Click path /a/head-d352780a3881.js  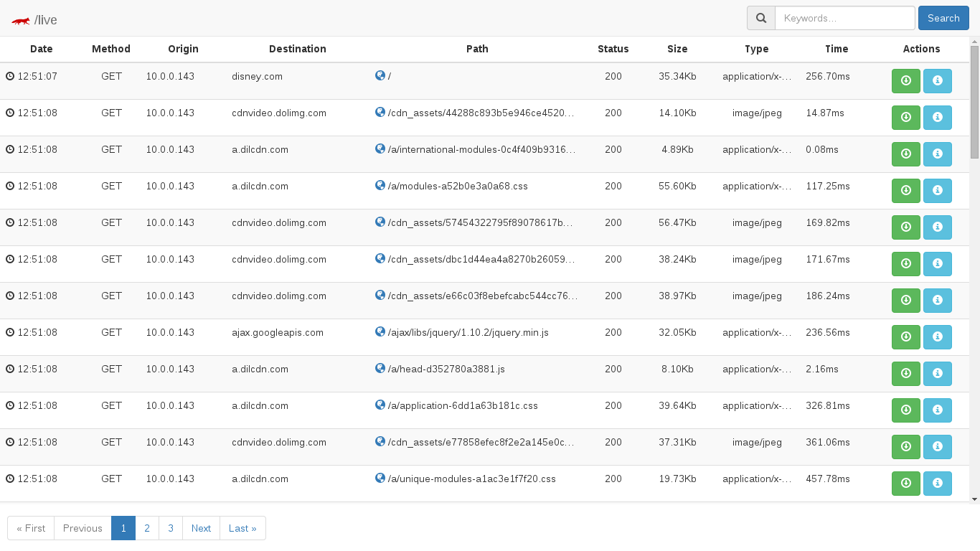[446, 369]
